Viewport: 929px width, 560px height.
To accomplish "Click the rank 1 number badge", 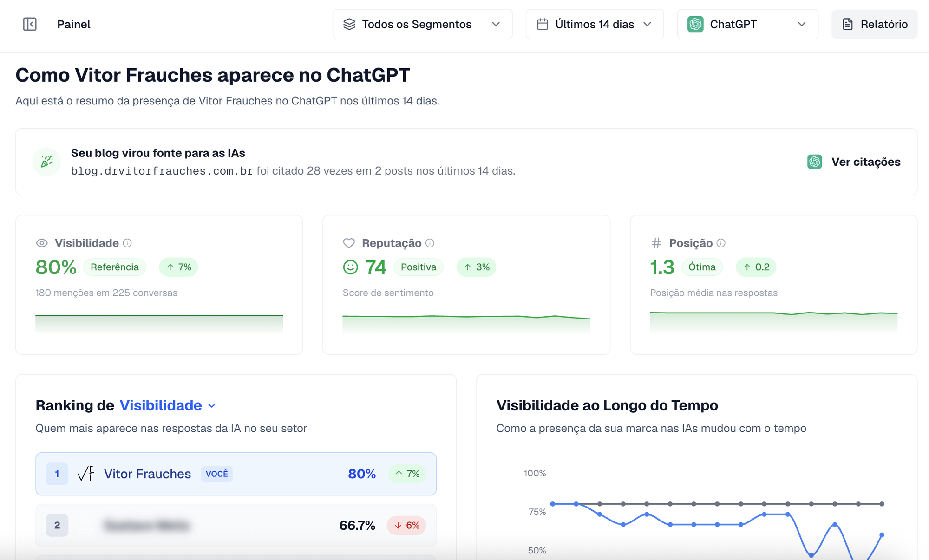I will tap(57, 474).
